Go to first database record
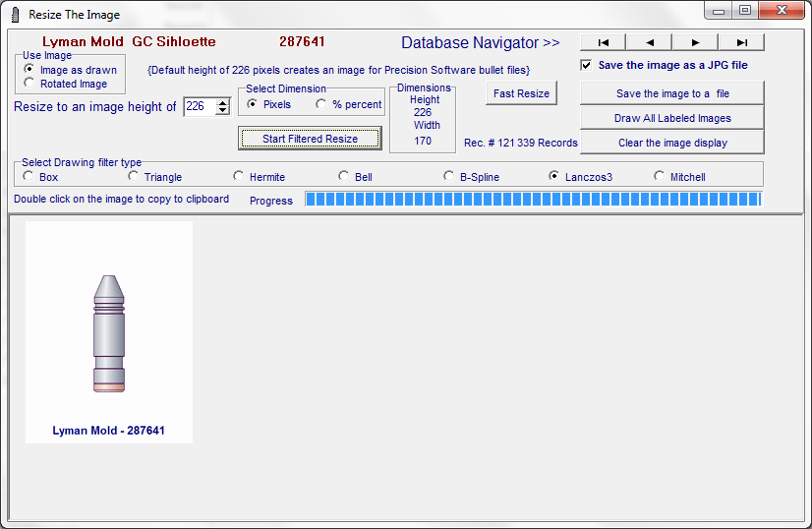Image resolution: width=812 pixels, height=529 pixels. tap(604, 42)
